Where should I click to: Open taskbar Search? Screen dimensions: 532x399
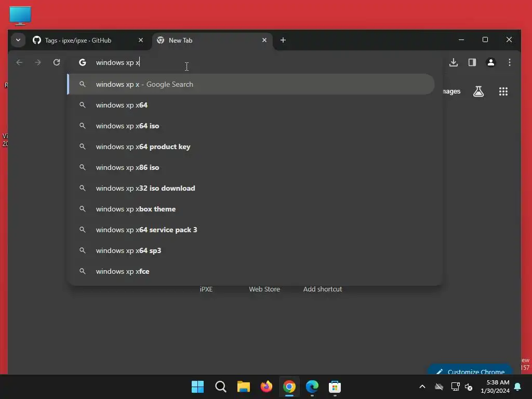tap(220, 387)
